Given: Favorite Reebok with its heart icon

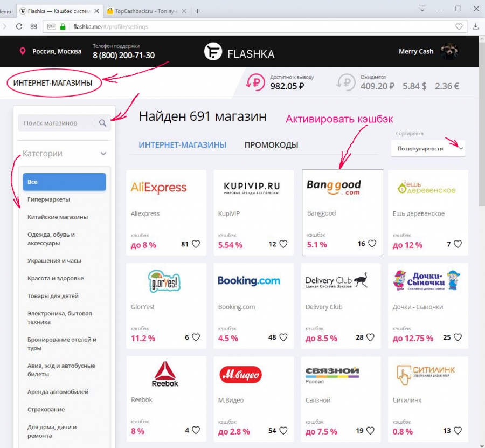Looking at the screenshot, I should [x=196, y=430].
